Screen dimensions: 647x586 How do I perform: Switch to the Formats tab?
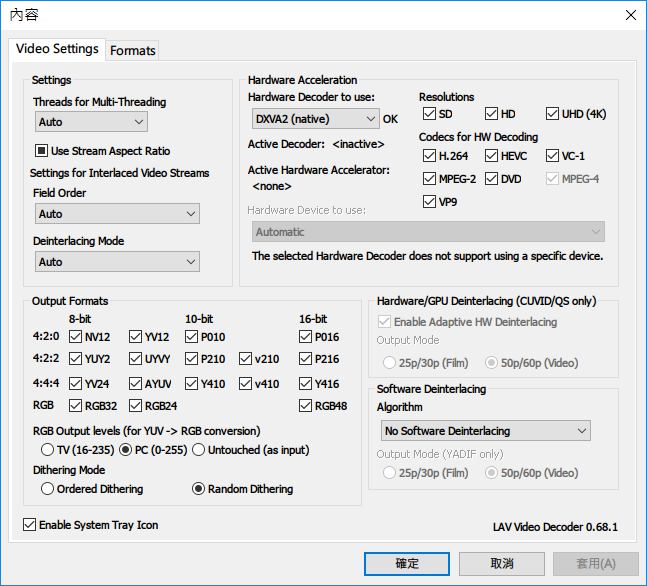coord(133,50)
